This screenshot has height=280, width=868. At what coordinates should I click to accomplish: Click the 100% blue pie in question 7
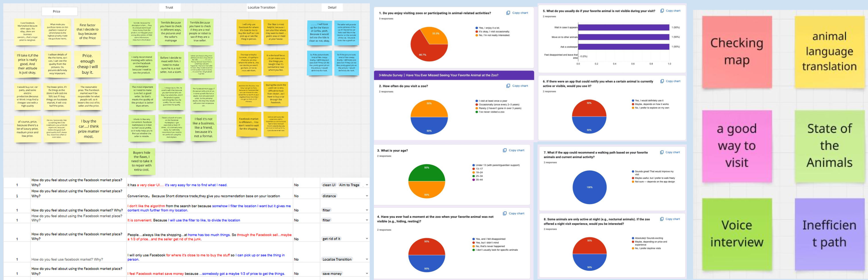tap(590, 187)
